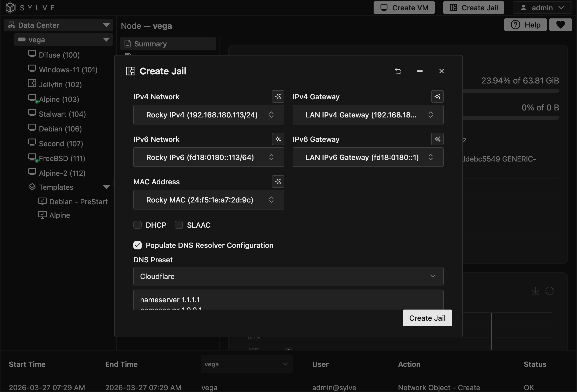This screenshot has height=392, width=577.
Task: Open the IPv4 Network combo box
Action: pos(209,115)
